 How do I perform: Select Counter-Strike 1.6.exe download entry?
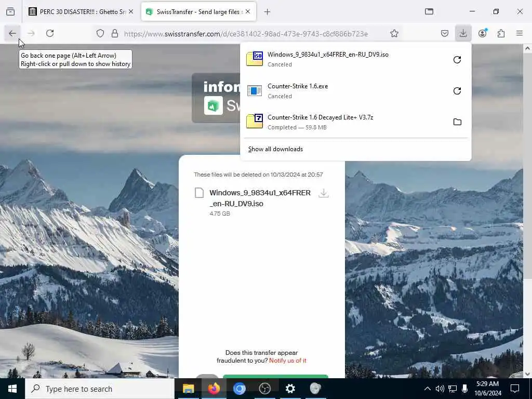tap(345, 91)
